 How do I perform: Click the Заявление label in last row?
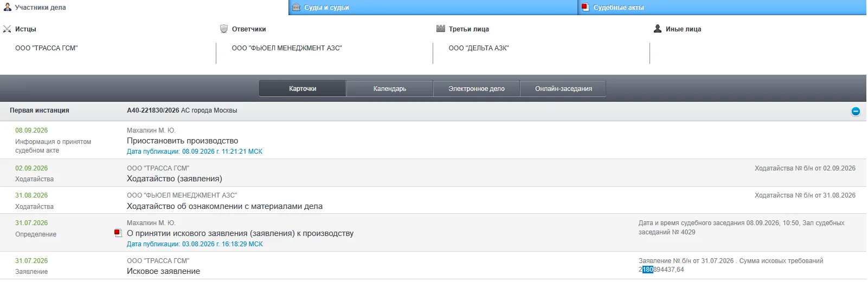pyautogui.click(x=31, y=272)
